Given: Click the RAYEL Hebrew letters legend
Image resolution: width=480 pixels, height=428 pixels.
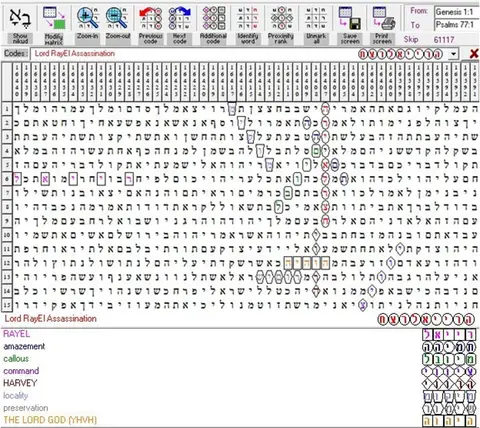Looking at the screenshot, I should click(449, 334).
